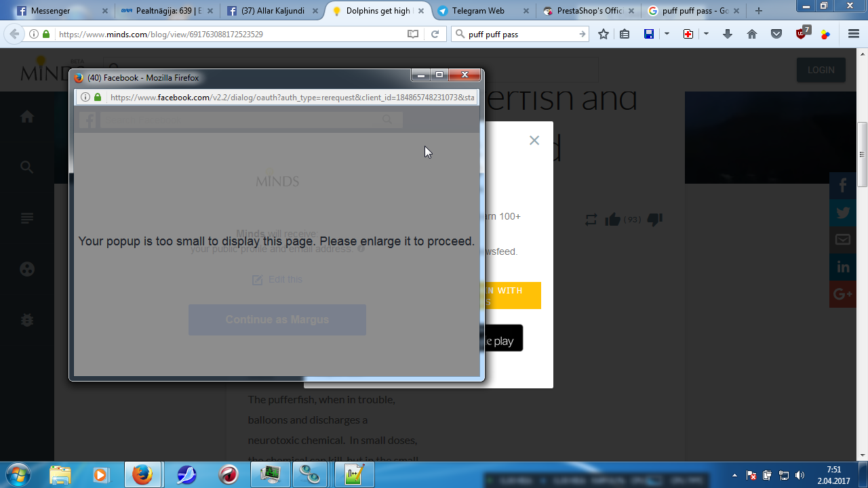Open the uBlock Origin extension menu
Image resolution: width=868 pixels, height=488 pixels.
(x=802, y=33)
